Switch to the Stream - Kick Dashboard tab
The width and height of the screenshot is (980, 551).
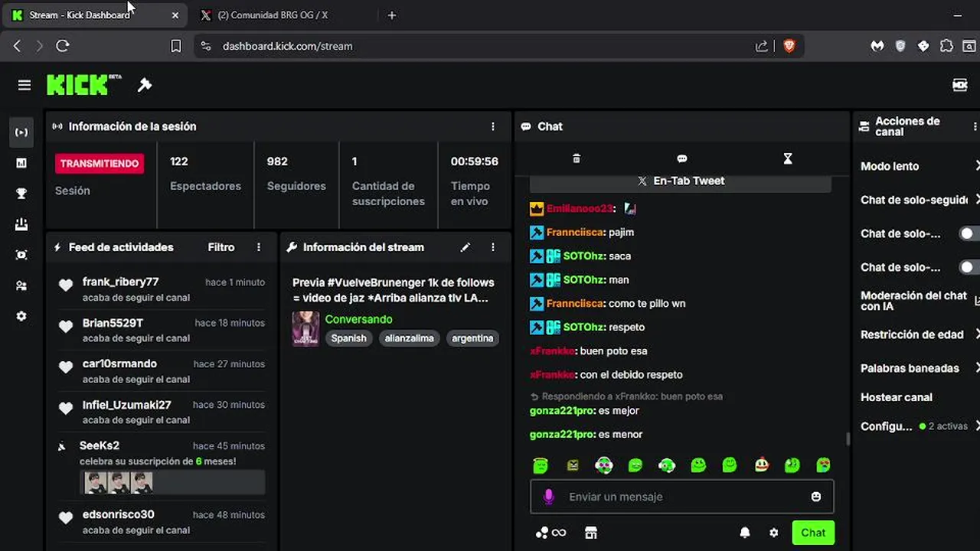click(x=95, y=15)
